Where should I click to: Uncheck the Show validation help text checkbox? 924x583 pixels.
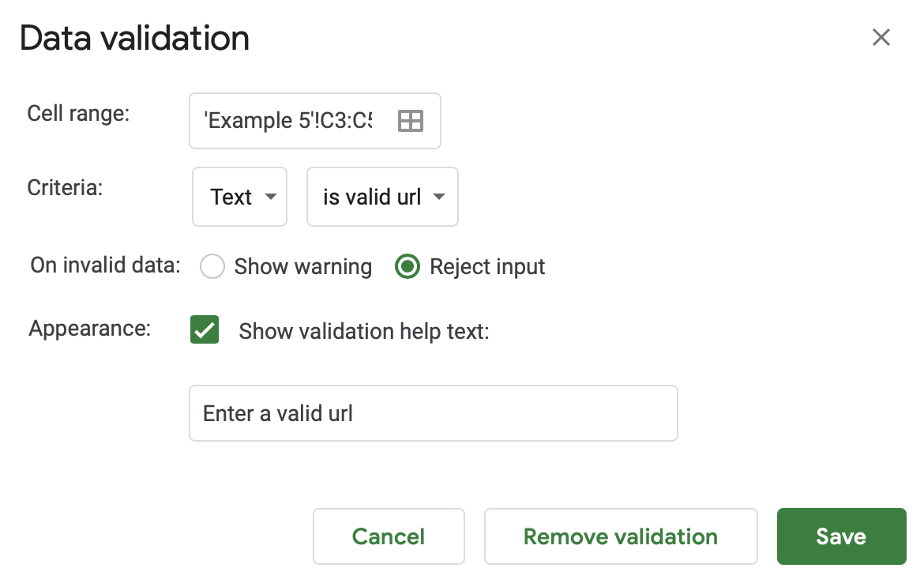pyautogui.click(x=205, y=330)
